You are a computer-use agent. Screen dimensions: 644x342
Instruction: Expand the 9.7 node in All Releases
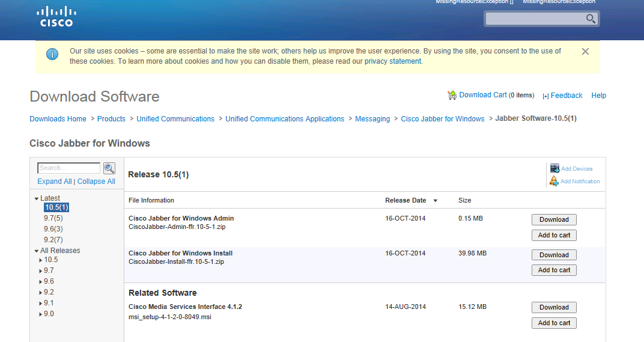pyautogui.click(x=41, y=271)
